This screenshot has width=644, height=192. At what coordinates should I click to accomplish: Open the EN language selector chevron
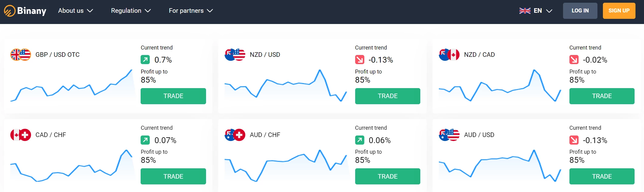549,11
